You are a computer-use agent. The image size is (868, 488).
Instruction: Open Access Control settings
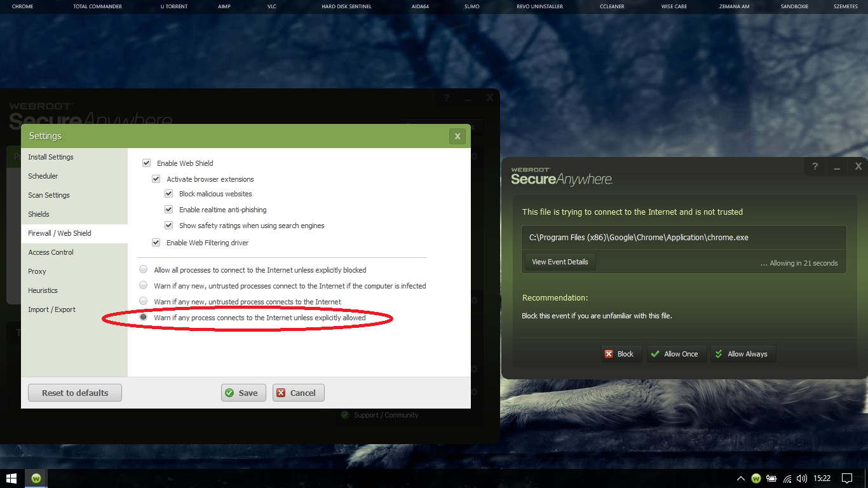(74, 252)
